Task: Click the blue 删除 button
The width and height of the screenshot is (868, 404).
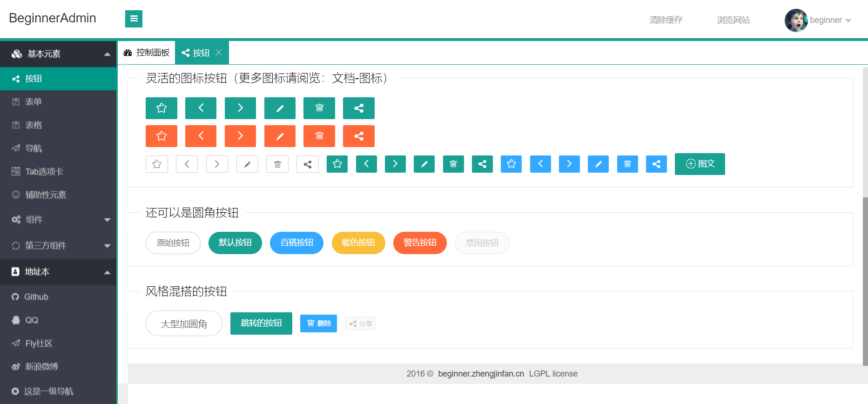Action: pos(318,323)
